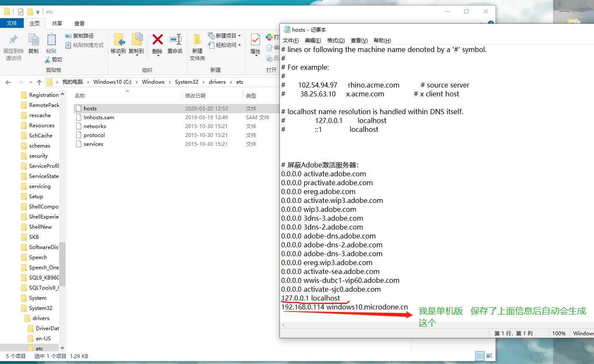Viewport: 594px width, 364px height.
Task: Open the File (文件) ribbon tab
Action: coord(12,23)
